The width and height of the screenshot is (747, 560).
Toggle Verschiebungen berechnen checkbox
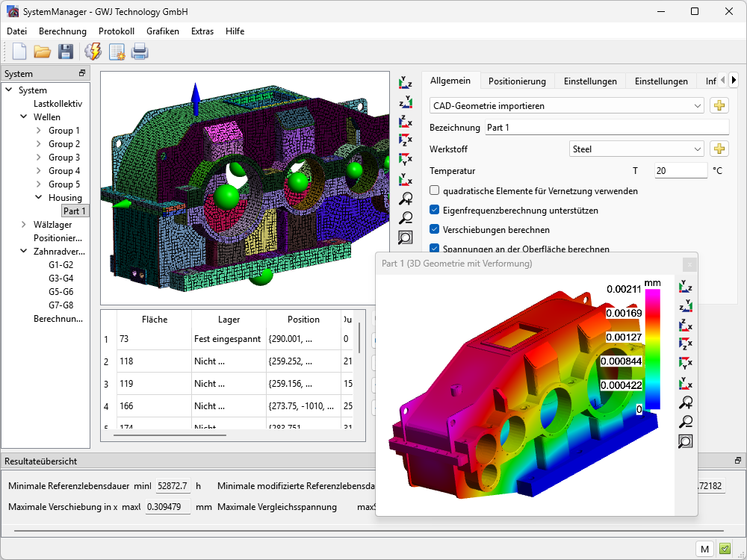(435, 230)
